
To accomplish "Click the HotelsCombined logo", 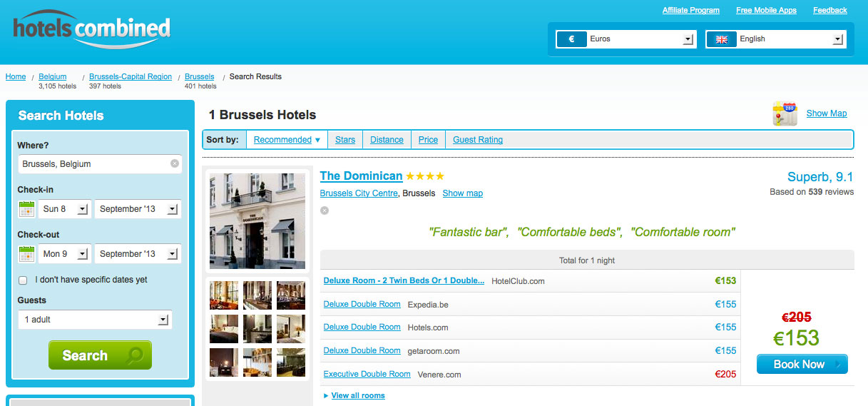I will click(92, 30).
